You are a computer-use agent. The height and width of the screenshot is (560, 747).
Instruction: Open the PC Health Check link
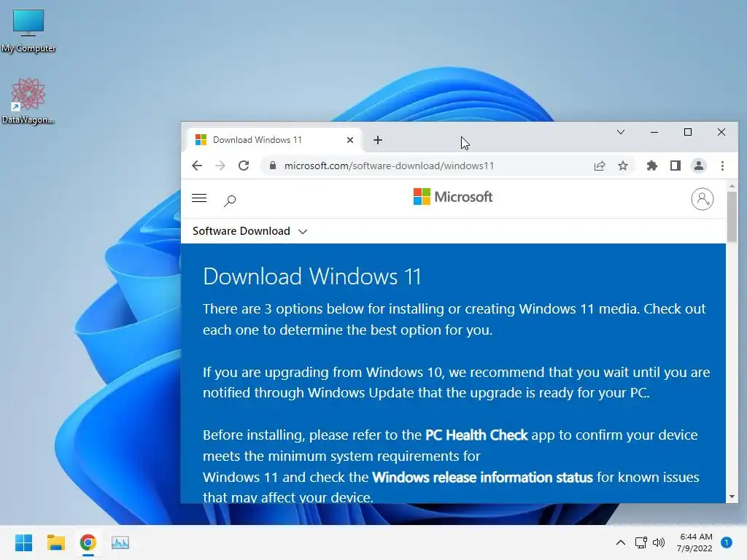pos(476,435)
